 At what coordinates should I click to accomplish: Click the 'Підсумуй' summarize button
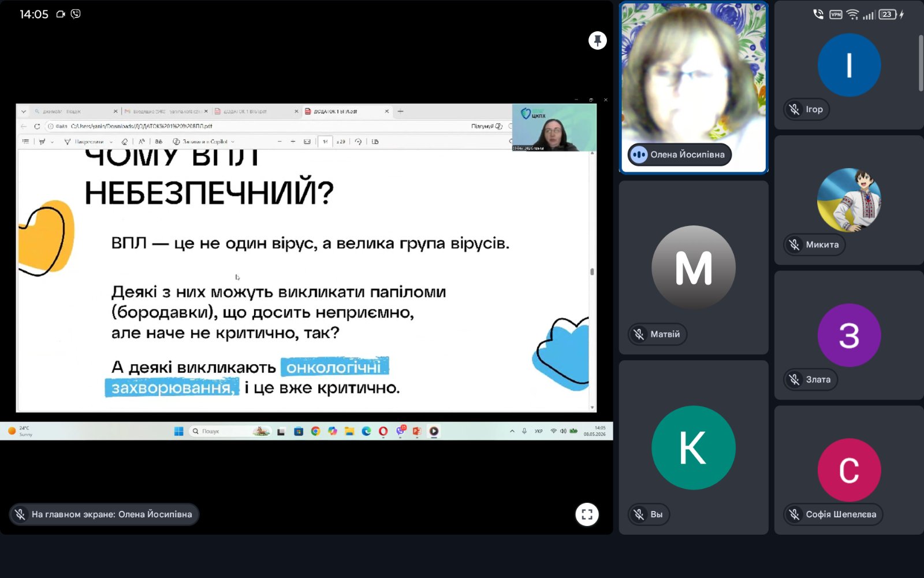pos(486,126)
